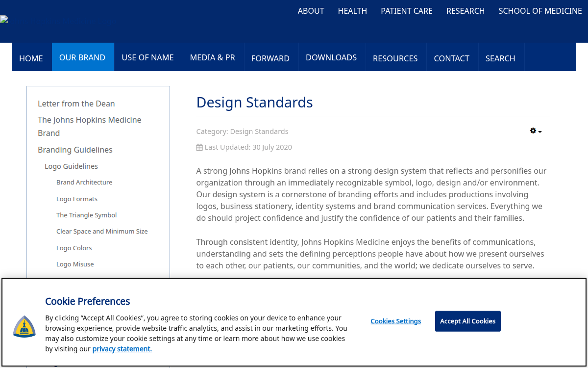Viewport: 588px width, 368px height.
Task: Open the SCHOOL OF MEDICINE menu
Action: 540,11
